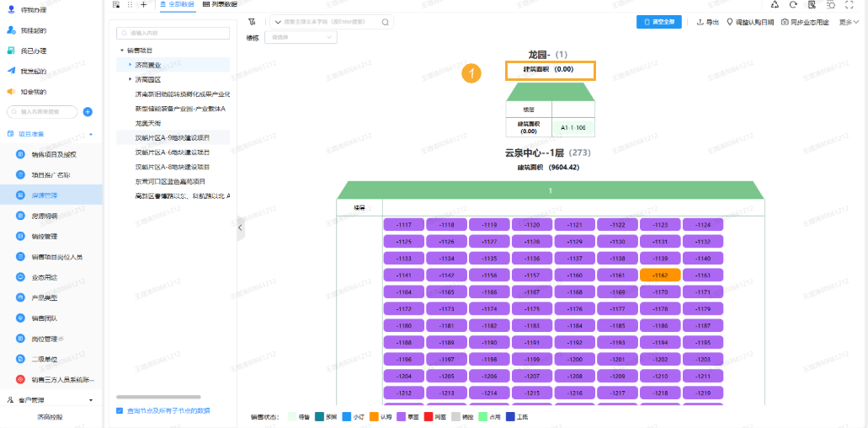Collapse the 销售项目 tree root

122,51
